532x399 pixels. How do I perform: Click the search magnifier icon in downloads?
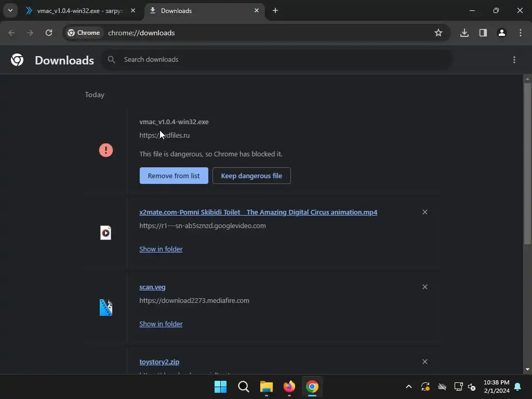[x=111, y=60]
